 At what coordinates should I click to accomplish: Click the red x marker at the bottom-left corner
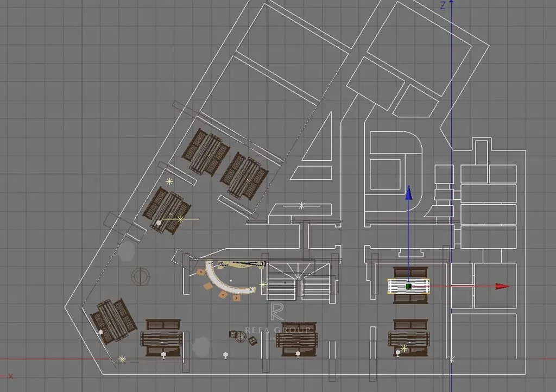[x=10, y=376]
